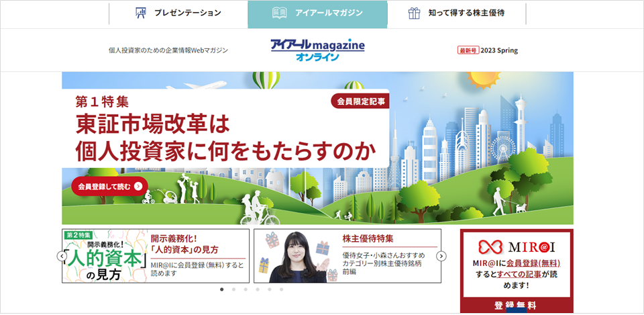
Task: Click the open book magazine icon
Action: point(279,13)
